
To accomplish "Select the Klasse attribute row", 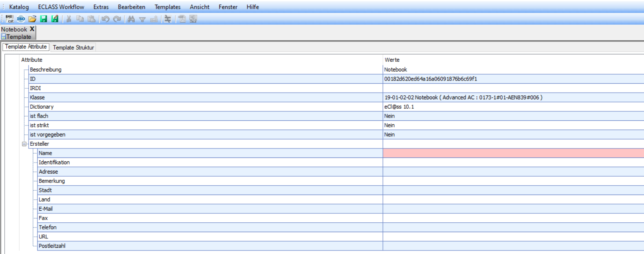I will coord(38,97).
